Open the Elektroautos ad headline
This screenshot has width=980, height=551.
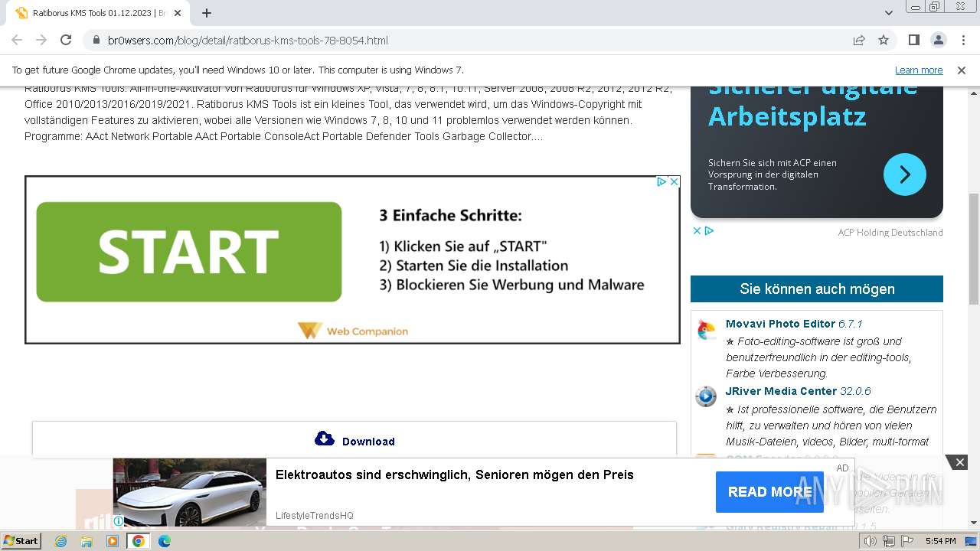pos(455,475)
